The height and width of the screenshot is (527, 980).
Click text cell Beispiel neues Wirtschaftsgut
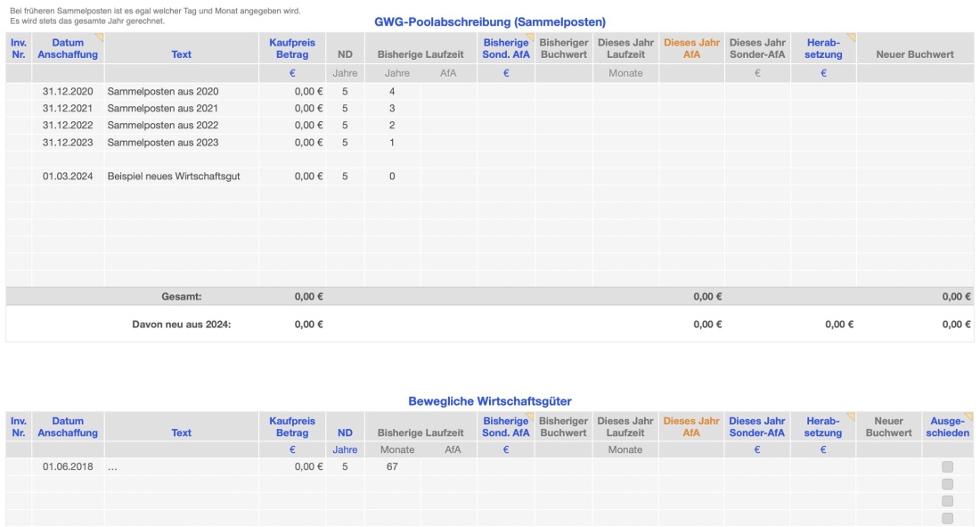[174, 177]
